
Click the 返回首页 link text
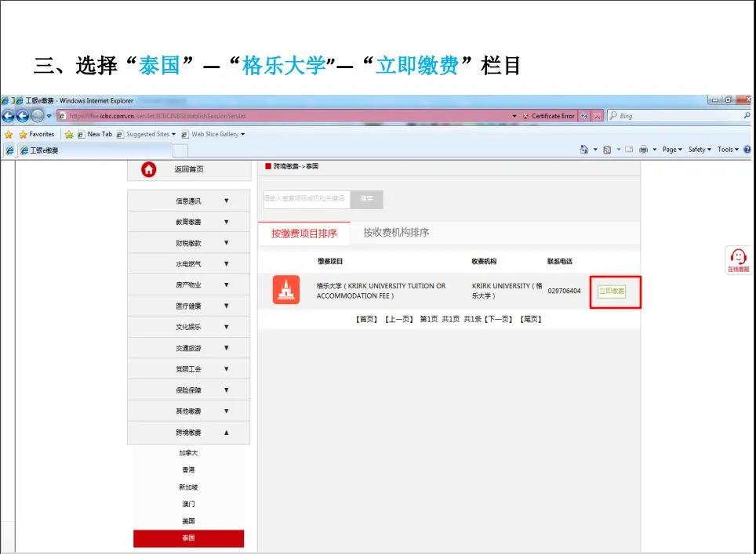pyautogui.click(x=189, y=169)
